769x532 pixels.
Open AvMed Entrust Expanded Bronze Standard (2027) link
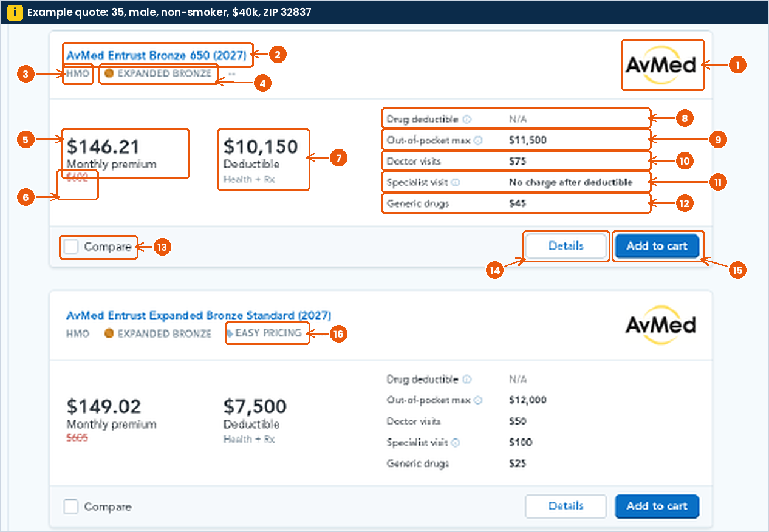click(199, 316)
